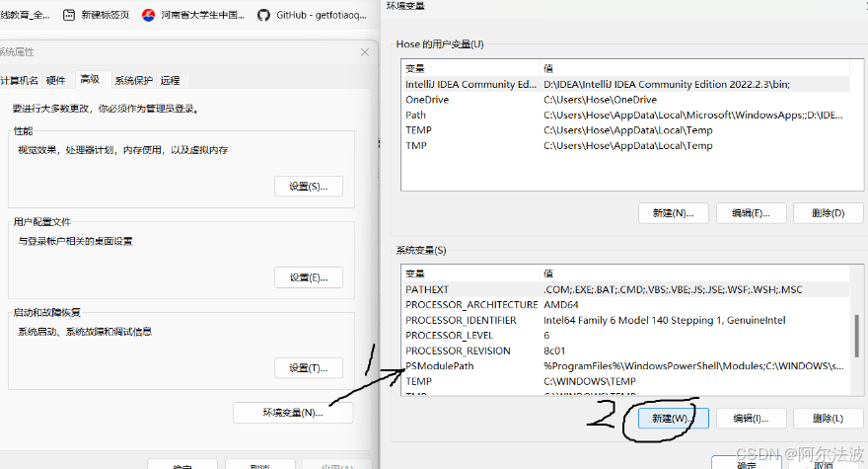Click the 8c01 value cell

pos(554,351)
